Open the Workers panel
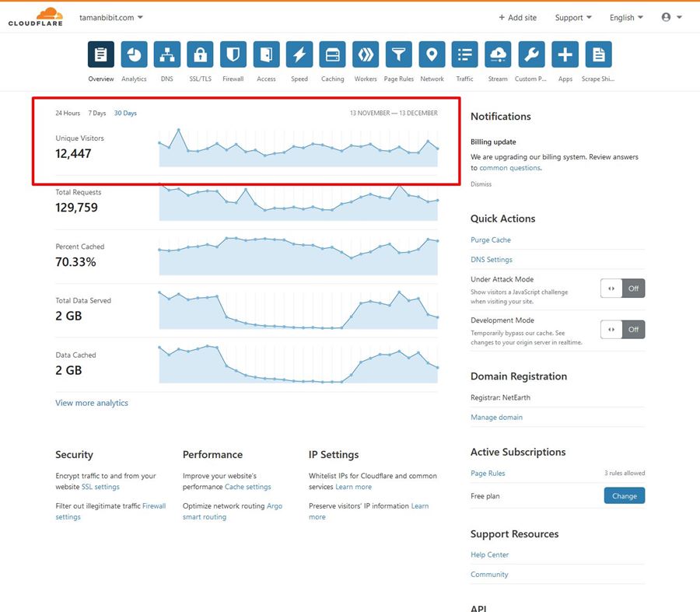Image resolution: width=700 pixels, height=612 pixels. tap(366, 54)
